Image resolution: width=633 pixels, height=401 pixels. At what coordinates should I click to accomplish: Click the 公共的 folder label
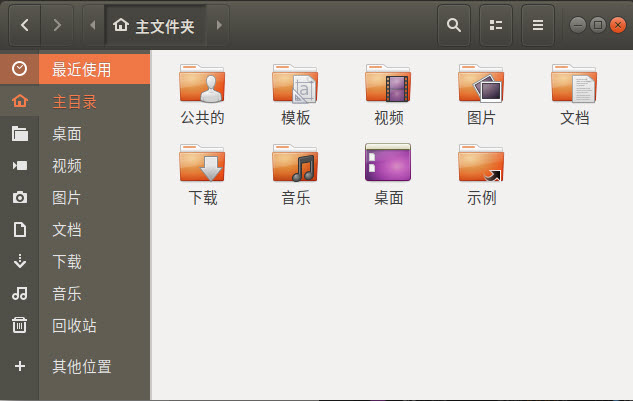pos(202,118)
